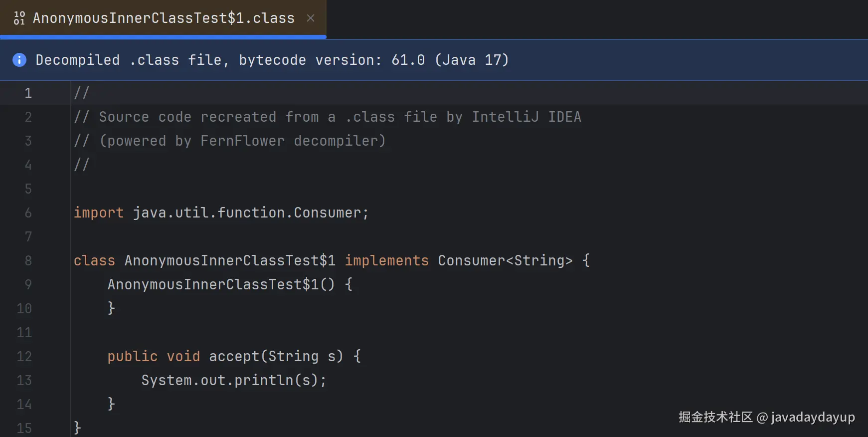The image size is (868, 437).
Task: Click the decompiled .class file banner text
Action: [272, 60]
